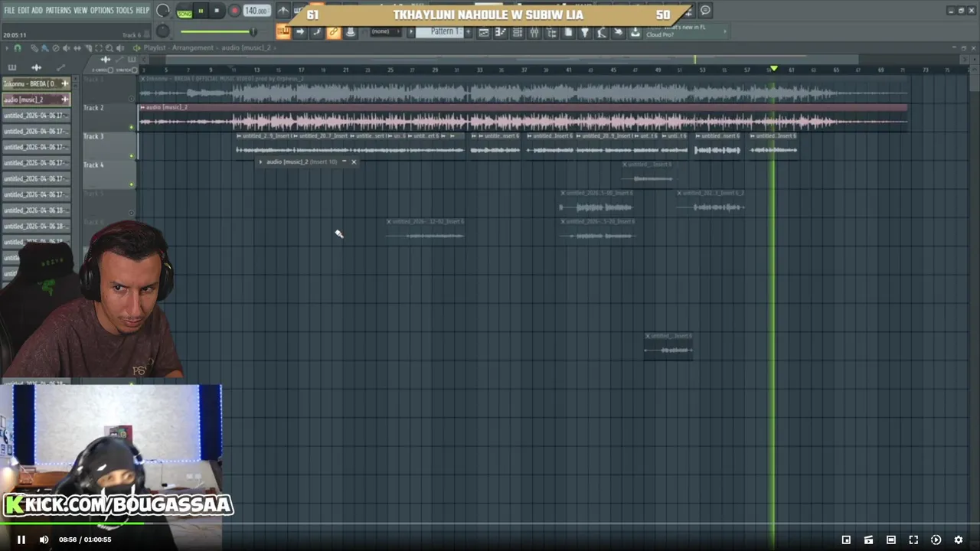Show audio clips in picker panel
980x551 pixels.
point(36,67)
